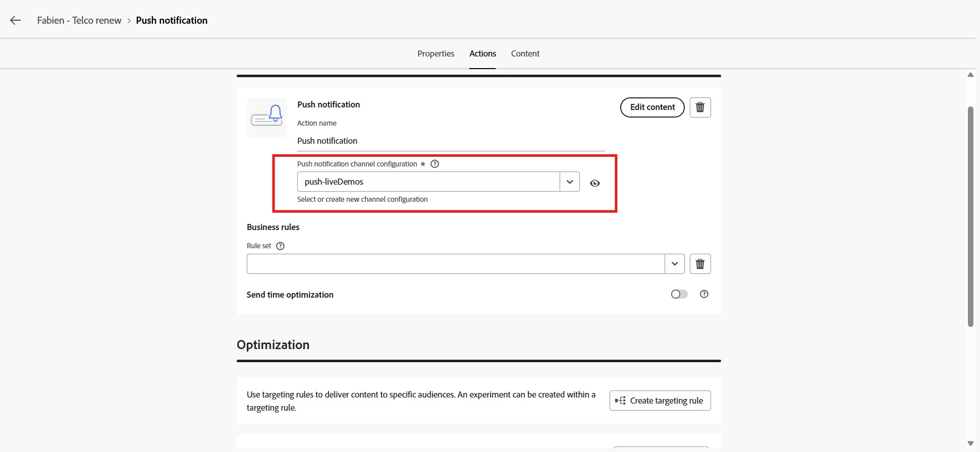Click the Business rules heading
The height and width of the screenshot is (452, 980).
[273, 227]
